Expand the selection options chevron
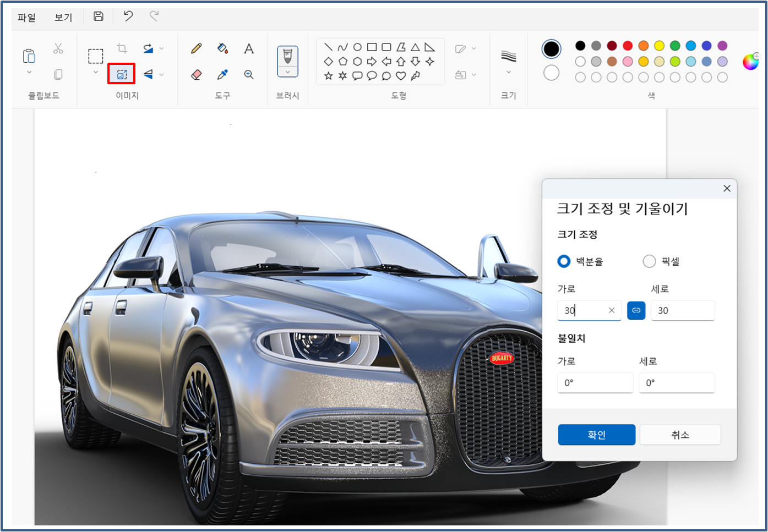The image size is (768, 532). pos(96,72)
